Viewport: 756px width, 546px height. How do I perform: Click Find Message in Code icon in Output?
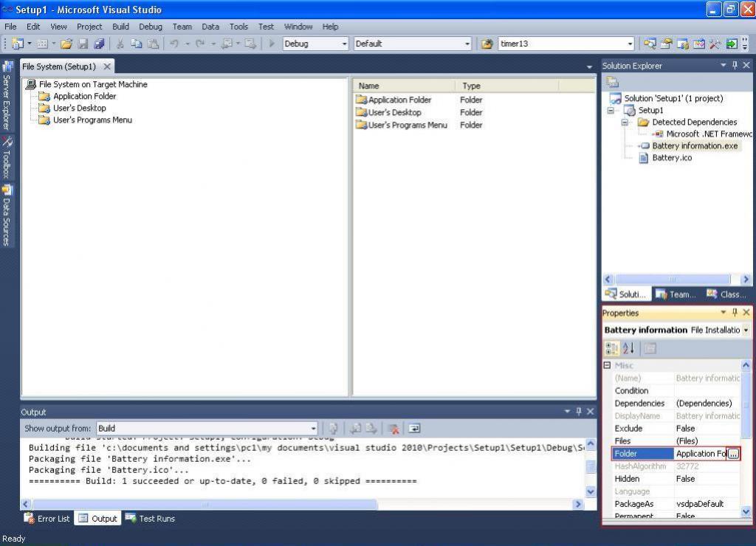coord(333,429)
